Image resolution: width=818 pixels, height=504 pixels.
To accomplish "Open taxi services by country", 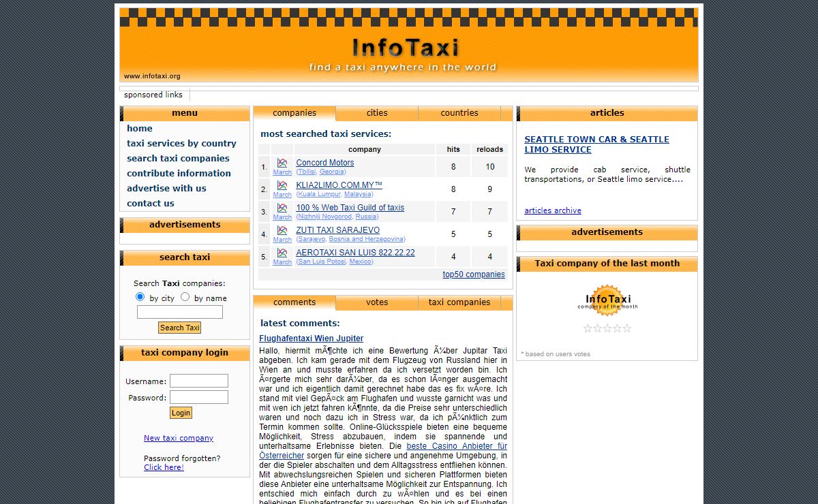I will coord(181,143).
